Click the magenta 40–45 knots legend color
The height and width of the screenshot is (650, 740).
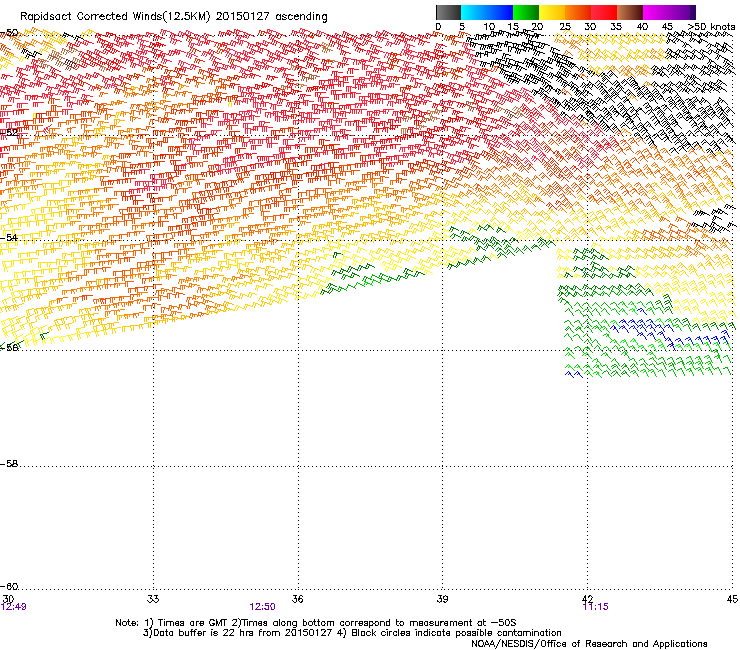click(656, 12)
